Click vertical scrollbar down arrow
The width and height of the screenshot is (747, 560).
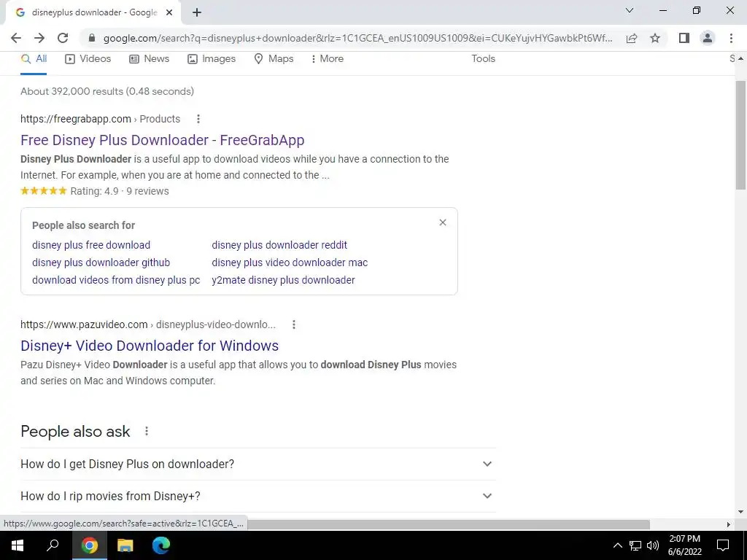click(740, 512)
